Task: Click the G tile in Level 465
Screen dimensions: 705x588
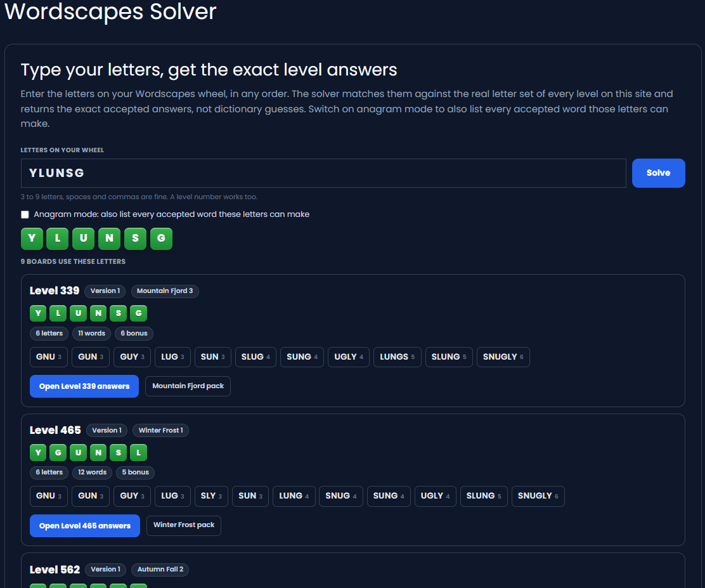Action: (x=58, y=453)
